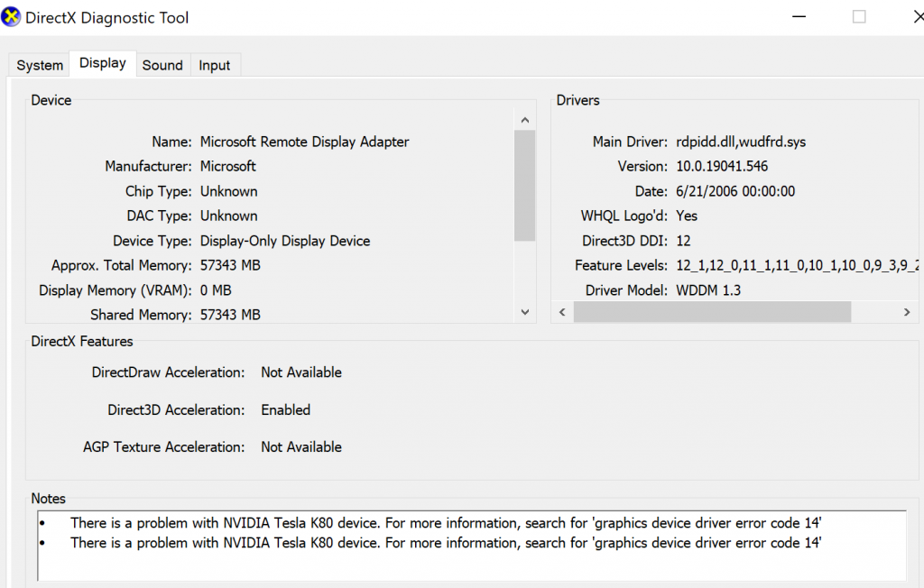Click the Manufacturer value 'Microsoft'

click(x=228, y=167)
